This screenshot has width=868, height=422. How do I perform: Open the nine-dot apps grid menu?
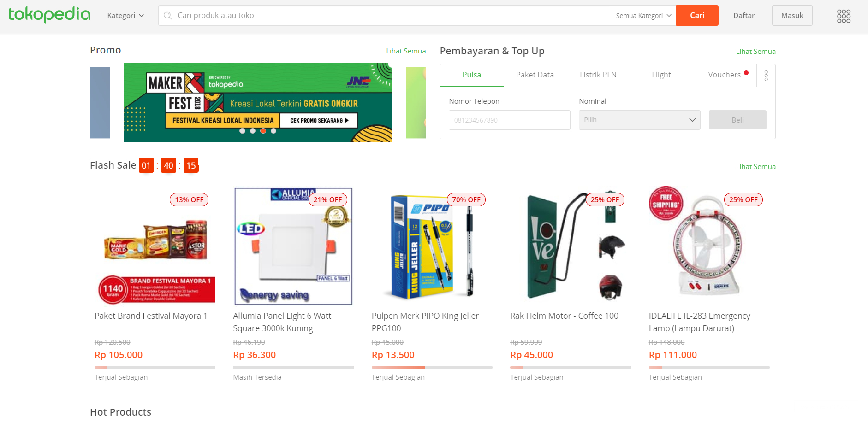point(844,16)
